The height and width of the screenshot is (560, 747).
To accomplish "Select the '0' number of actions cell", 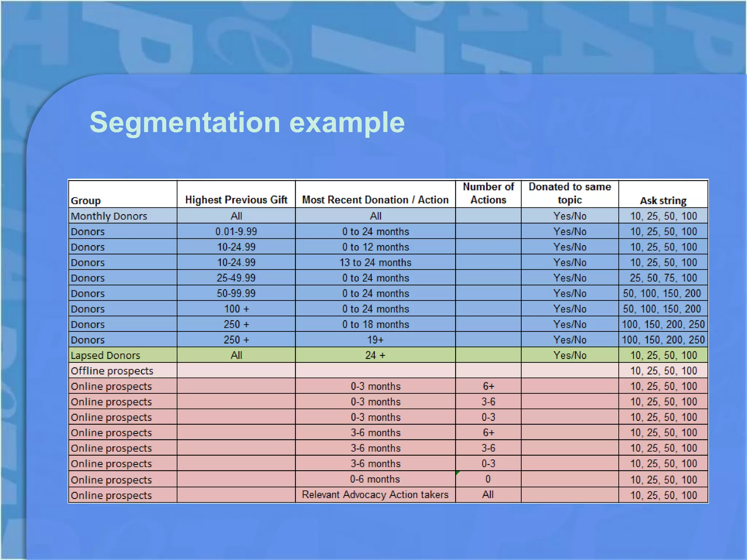I will pyautogui.click(x=488, y=479).
